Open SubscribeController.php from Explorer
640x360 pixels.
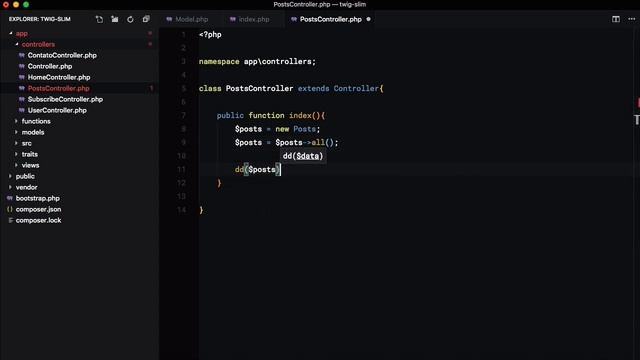(x=65, y=99)
